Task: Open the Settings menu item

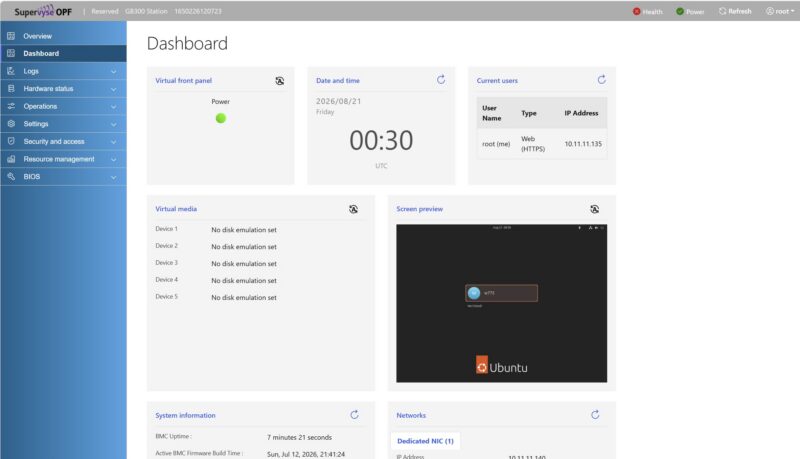Action: pyautogui.click(x=63, y=123)
